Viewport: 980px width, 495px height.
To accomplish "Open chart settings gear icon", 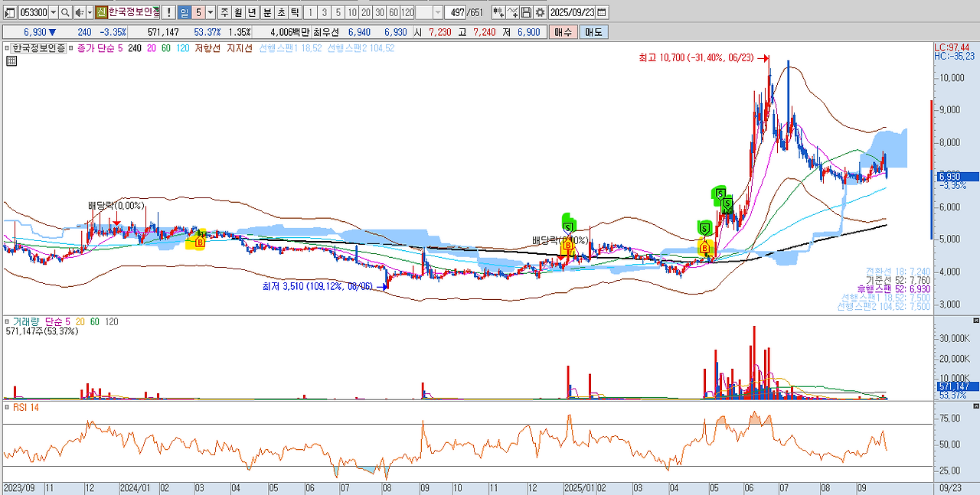I will coord(541,12).
